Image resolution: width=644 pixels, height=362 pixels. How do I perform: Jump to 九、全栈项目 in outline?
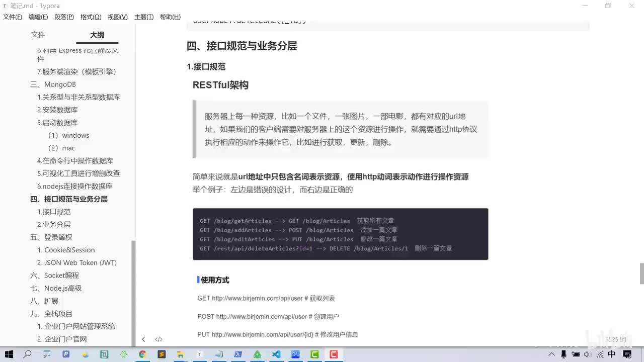(51, 313)
